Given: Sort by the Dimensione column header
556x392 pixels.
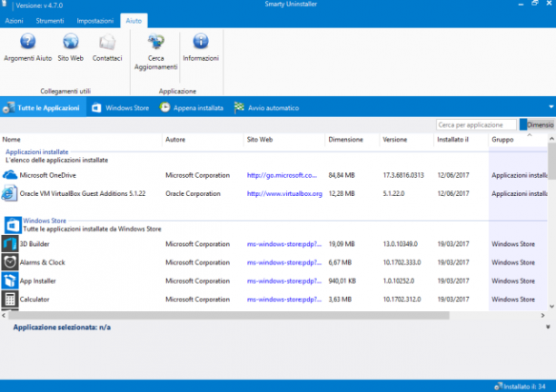Looking at the screenshot, I should coord(352,140).
